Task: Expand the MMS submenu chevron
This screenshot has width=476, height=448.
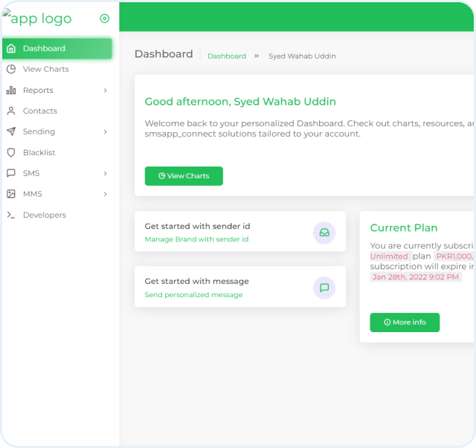Action: pos(106,194)
